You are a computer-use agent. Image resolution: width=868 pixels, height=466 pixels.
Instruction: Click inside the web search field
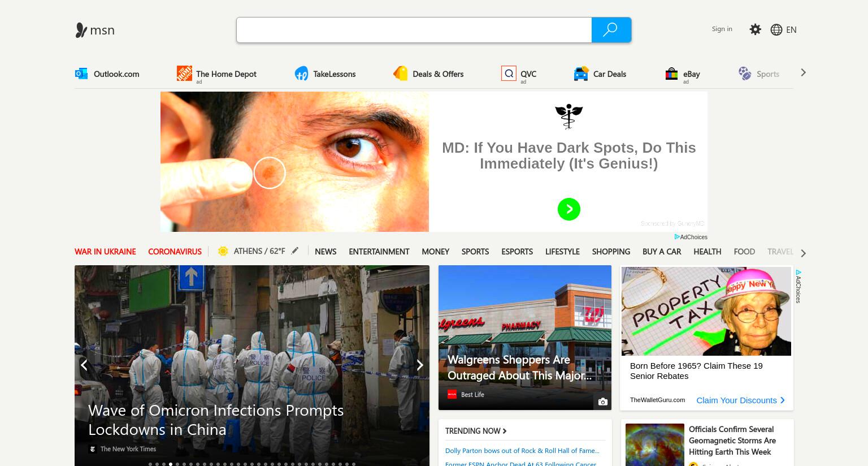click(x=414, y=30)
